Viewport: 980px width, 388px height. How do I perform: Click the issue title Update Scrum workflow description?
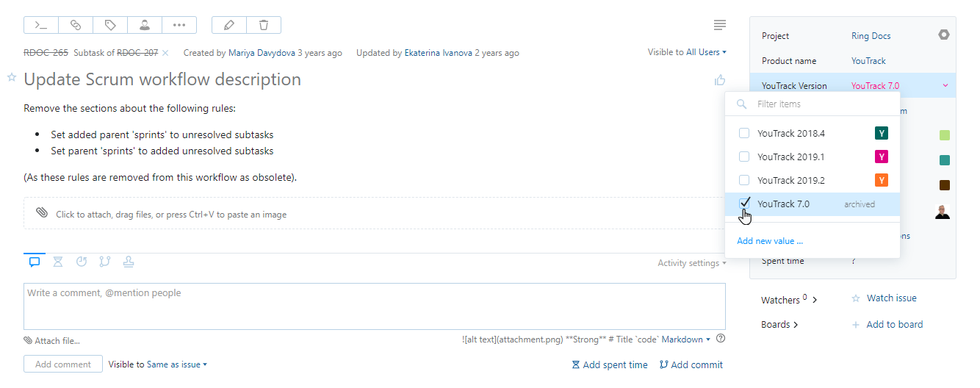pyautogui.click(x=162, y=79)
